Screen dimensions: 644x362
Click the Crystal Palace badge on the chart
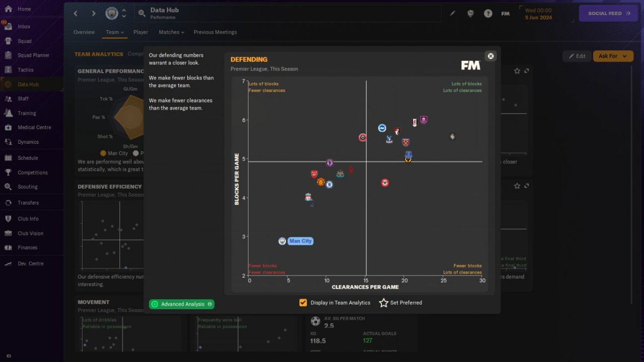coord(389,139)
